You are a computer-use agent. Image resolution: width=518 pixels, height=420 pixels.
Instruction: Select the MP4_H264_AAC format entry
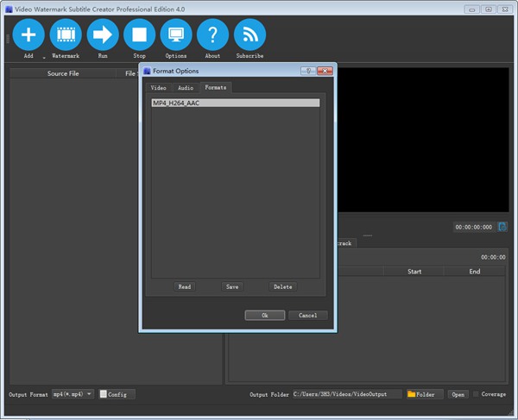pyautogui.click(x=236, y=103)
